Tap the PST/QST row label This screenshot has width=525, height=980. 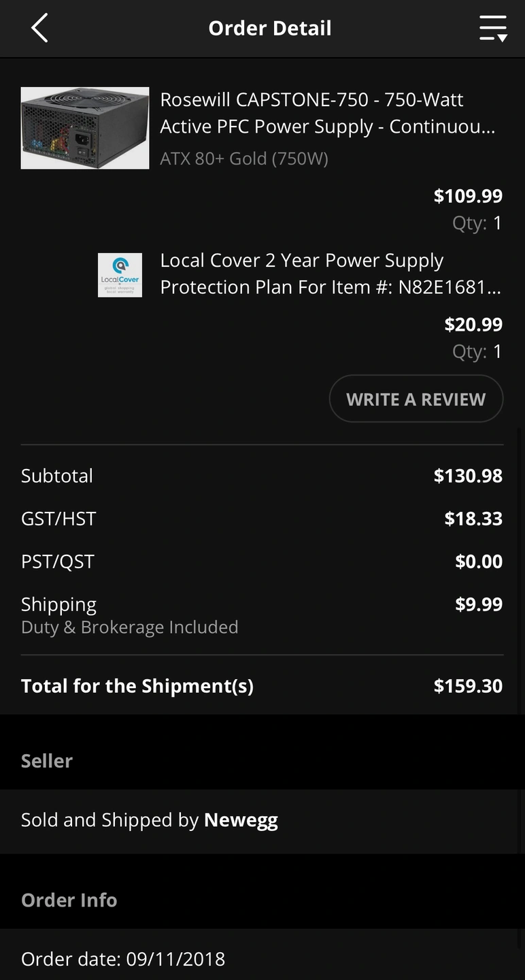tap(58, 561)
